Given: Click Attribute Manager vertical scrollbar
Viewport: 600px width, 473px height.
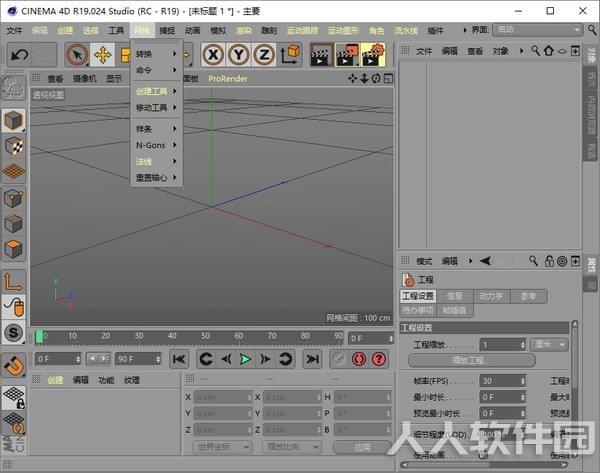Looking at the screenshot, I should (574, 390).
